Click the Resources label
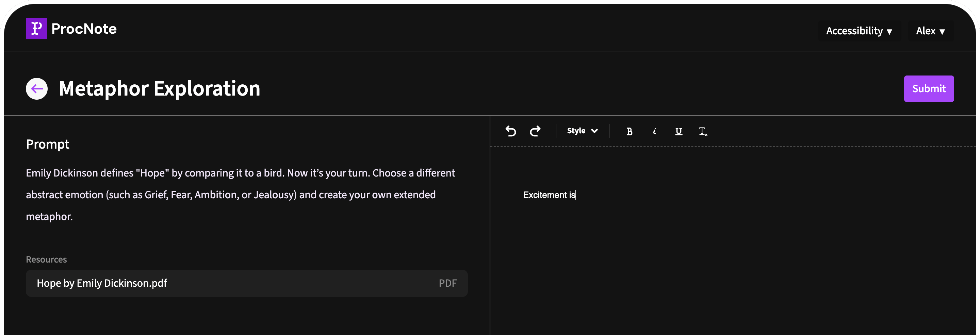 pos(46,259)
